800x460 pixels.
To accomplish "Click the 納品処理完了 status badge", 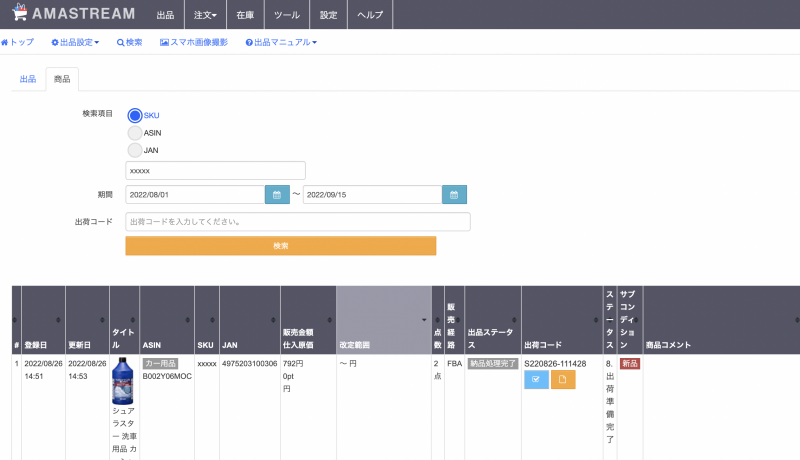I will coord(493,364).
